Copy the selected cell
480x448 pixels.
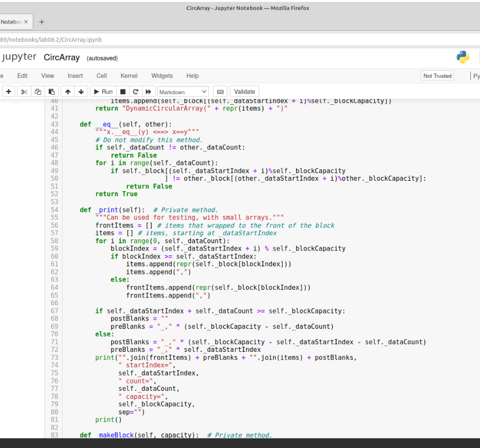tap(38, 91)
